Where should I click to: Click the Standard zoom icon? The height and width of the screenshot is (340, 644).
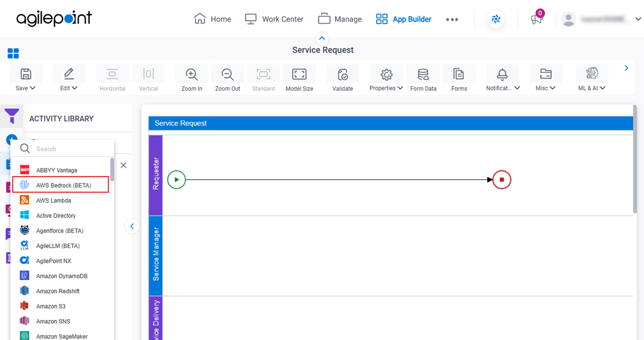pos(264,74)
